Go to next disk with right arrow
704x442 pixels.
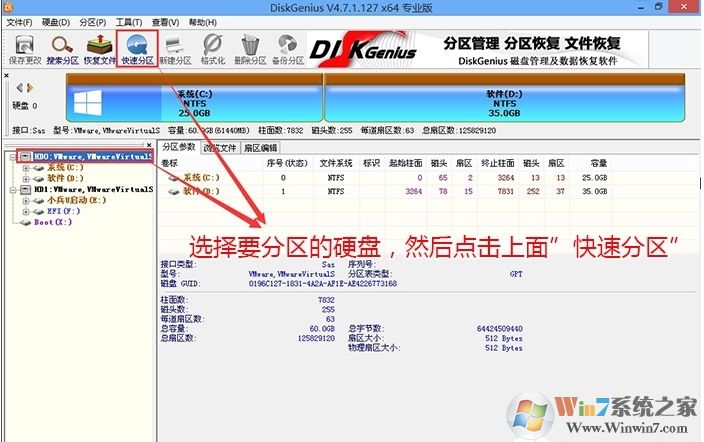coord(30,88)
